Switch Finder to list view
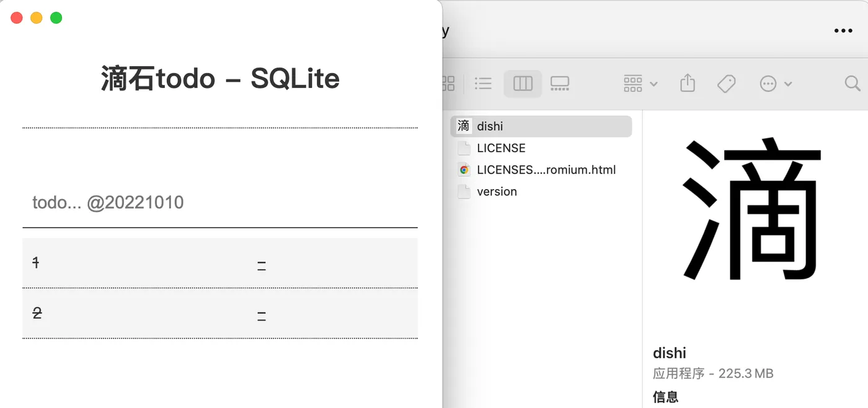The image size is (868, 408). point(483,84)
